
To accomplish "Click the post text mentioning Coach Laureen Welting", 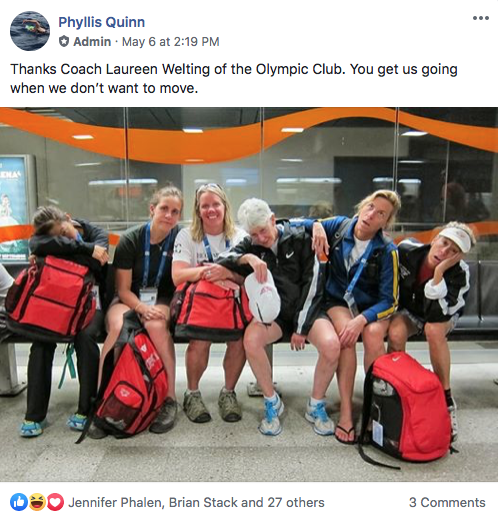I will click(x=234, y=79).
